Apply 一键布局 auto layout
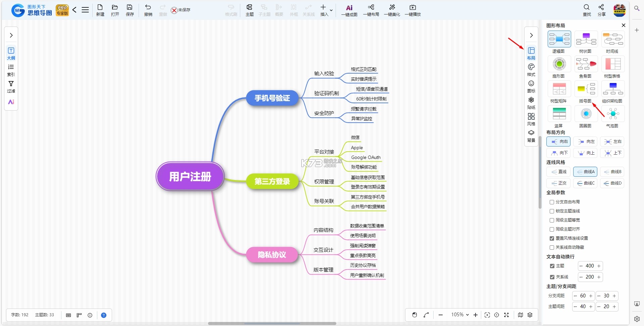644x326 pixels. (371, 10)
